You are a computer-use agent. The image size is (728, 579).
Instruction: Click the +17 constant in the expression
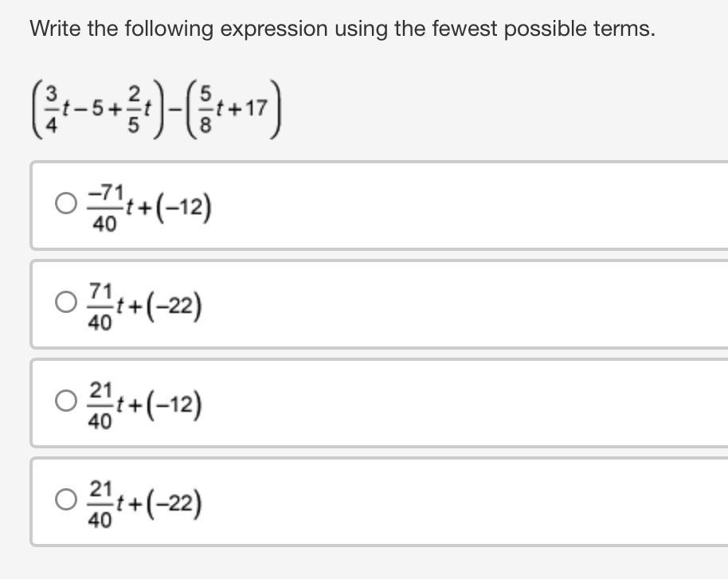pyautogui.click(x=248, y=108)
